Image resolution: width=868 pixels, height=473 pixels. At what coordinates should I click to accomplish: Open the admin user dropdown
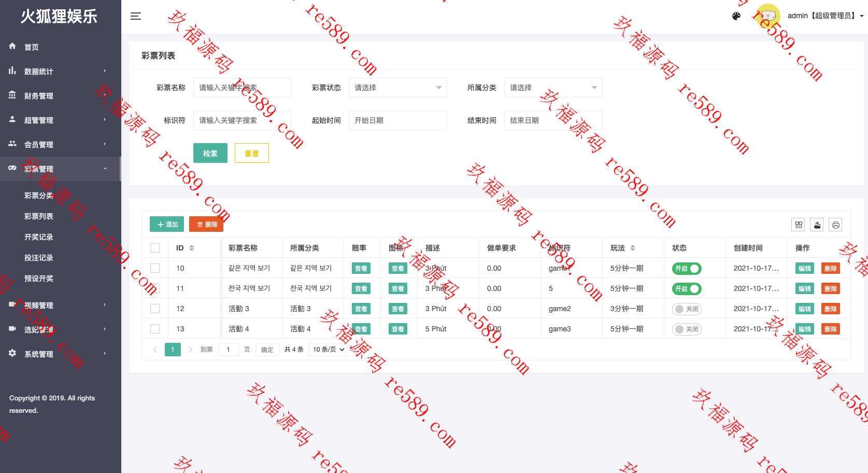point(826,16)
